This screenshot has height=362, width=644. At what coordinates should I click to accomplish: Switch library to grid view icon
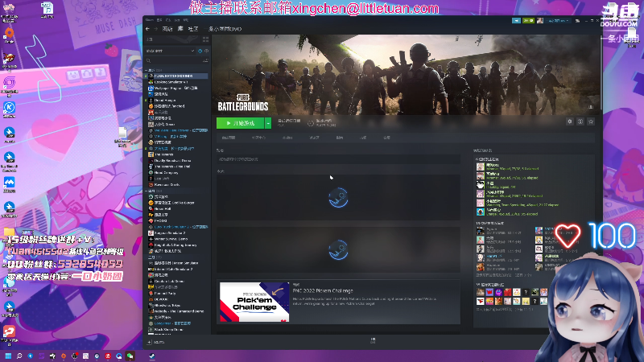(x=205, y=39)
